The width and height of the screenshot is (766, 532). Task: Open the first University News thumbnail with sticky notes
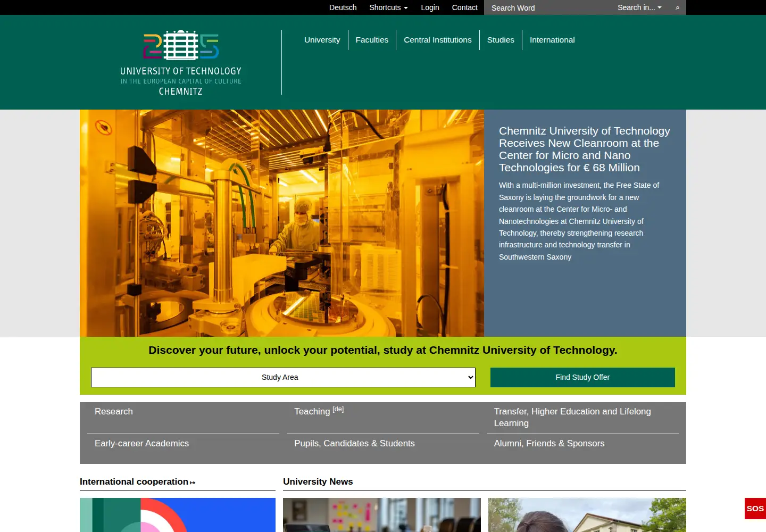pos(382,515)
